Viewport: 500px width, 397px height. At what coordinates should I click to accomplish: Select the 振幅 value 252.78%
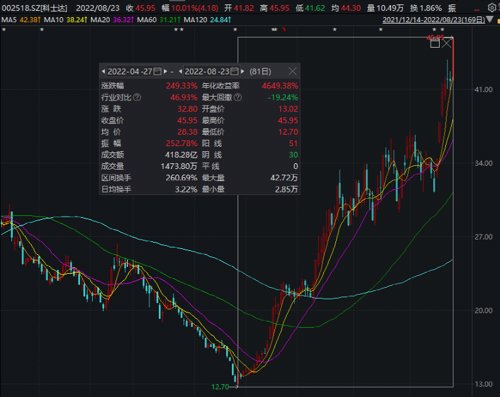click(182, 143)
